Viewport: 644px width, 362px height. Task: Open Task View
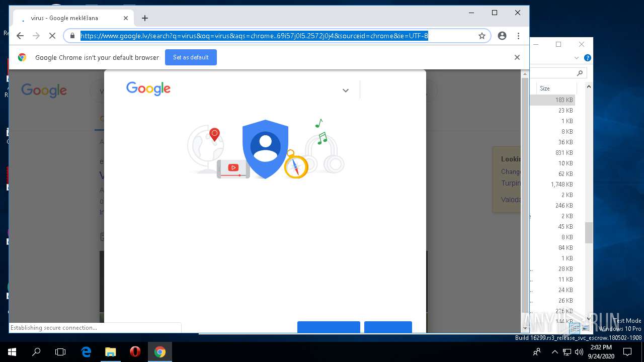point(60,352)
